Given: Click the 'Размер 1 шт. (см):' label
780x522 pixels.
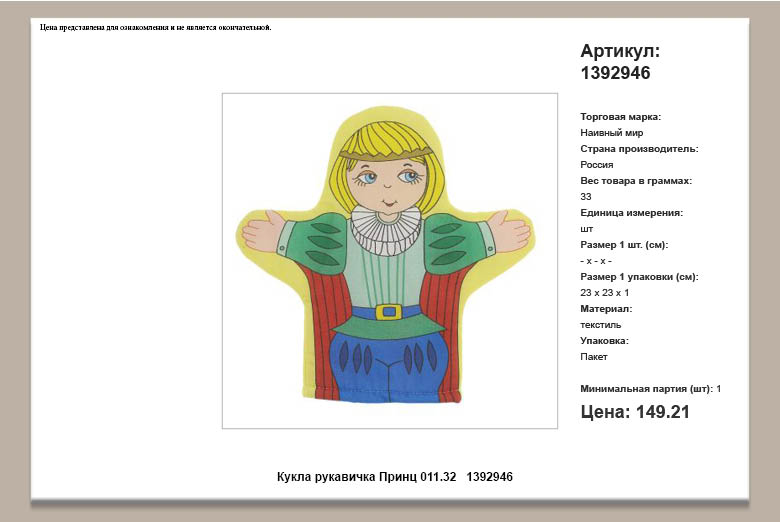Looking at the screenshot, I should [x=624, y=245].
